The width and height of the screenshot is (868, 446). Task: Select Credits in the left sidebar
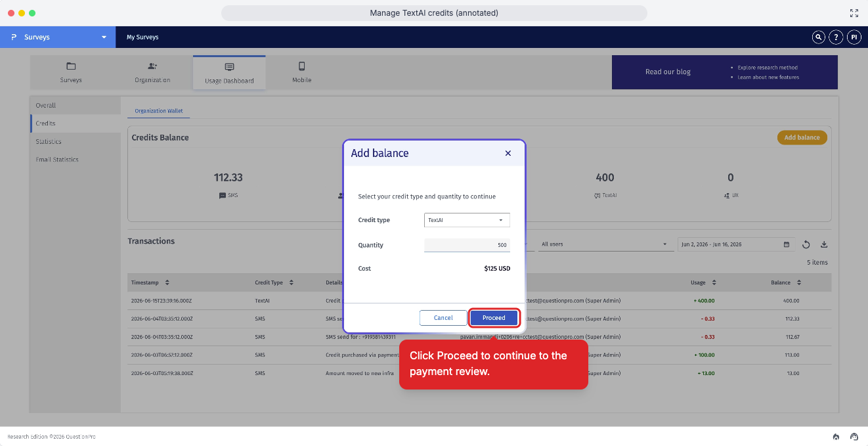pyautogui.click(x=76, y=123)
